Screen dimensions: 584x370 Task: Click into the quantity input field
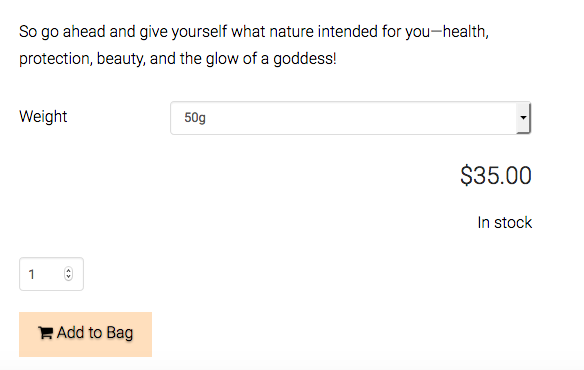[51, 274]
